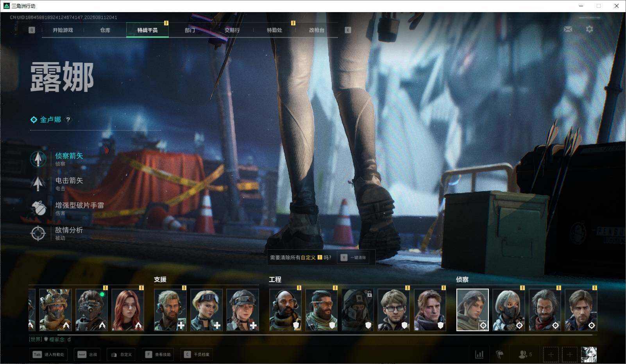Select the helmeted masked assault operator
Screen dimensions: 626x364
55,310
